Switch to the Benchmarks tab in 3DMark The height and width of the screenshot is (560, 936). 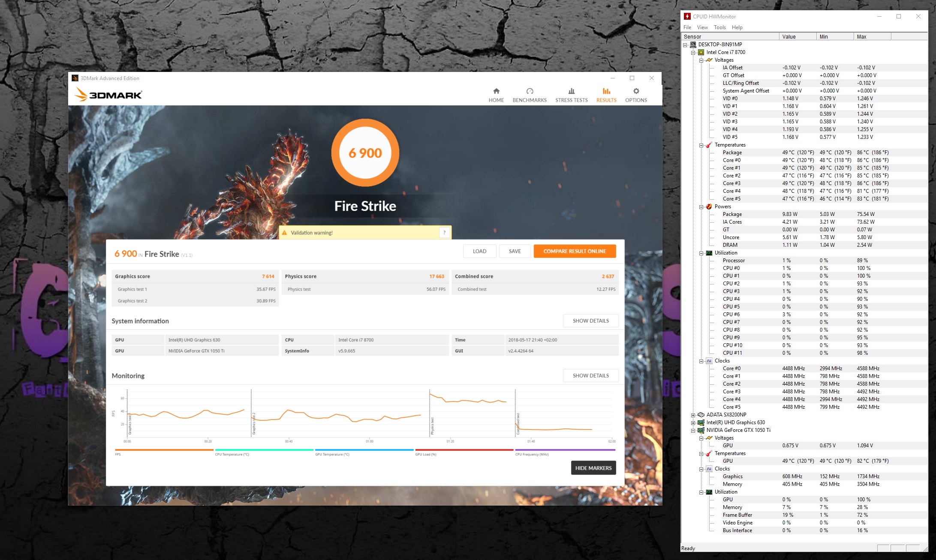tap(530, 95)
